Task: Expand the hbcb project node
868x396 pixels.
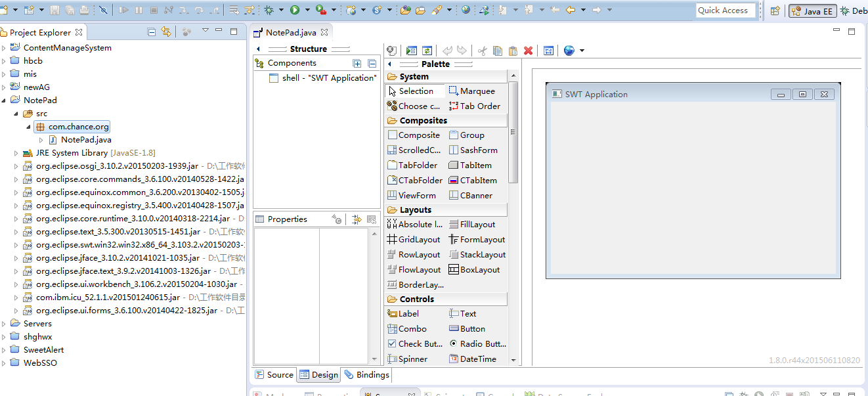Action: coord(4,61)
